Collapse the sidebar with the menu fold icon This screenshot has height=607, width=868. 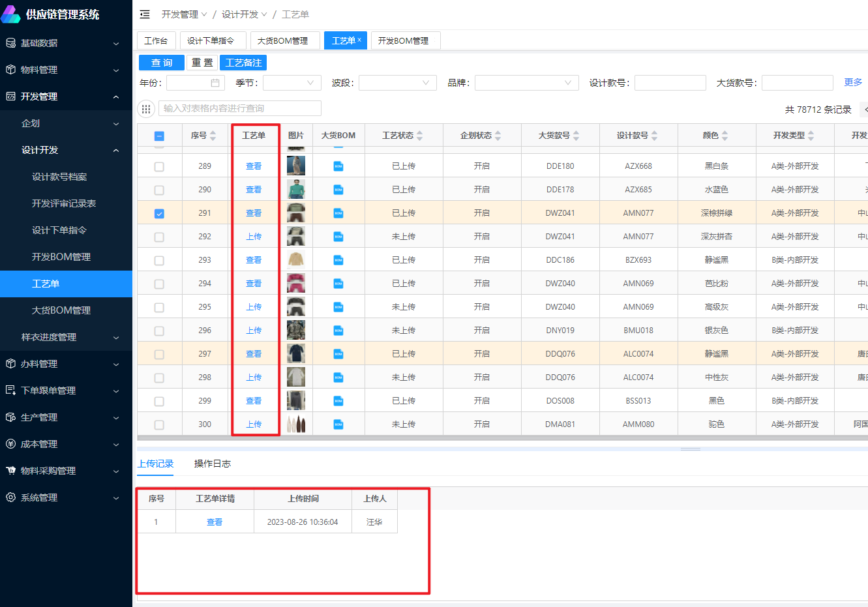tap(145, 14)
